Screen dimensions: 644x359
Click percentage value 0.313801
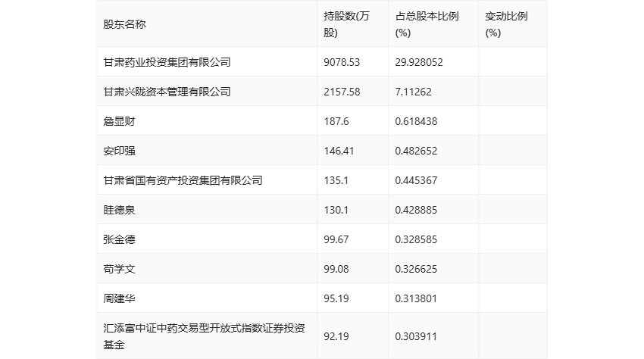pyautogui.click(x=416, y=298)
